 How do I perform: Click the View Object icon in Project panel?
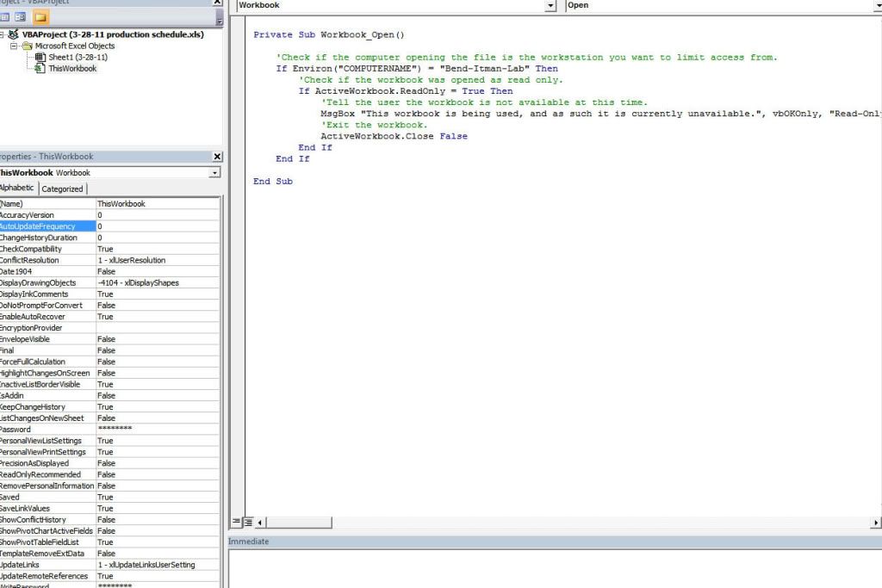point(21,17)
